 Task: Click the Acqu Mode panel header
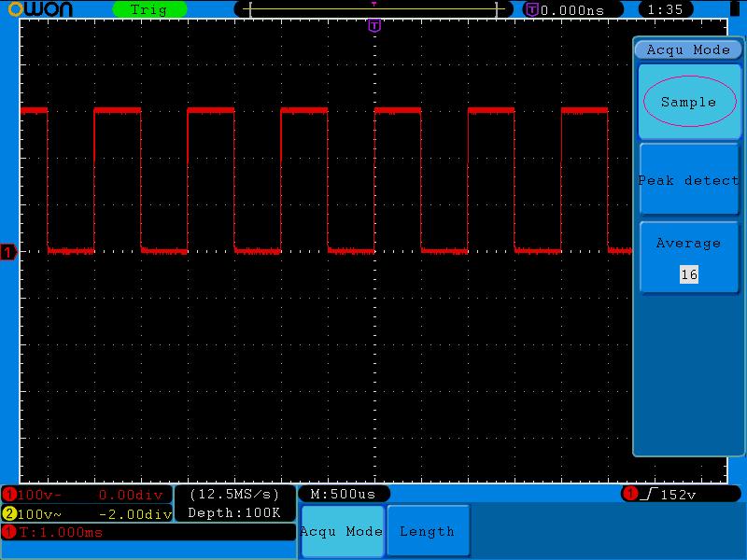coord(688,49)
